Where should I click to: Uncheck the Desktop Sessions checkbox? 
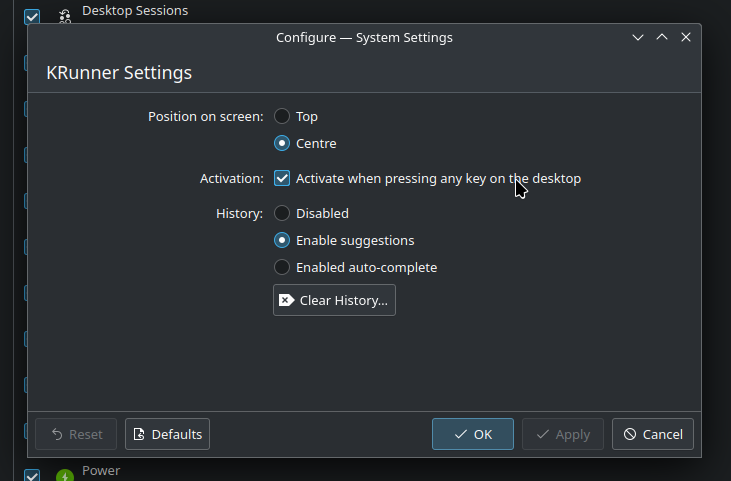click(32, 16)
